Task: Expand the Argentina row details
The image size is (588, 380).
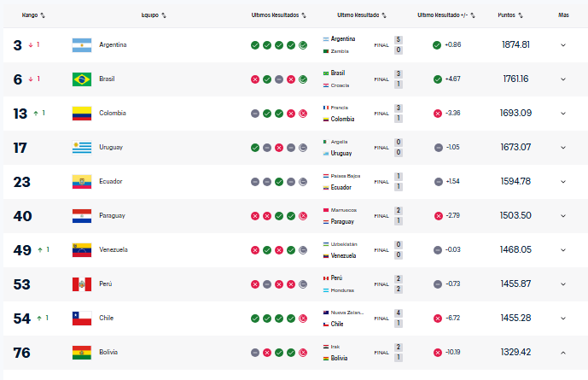Action: point(563,44)
